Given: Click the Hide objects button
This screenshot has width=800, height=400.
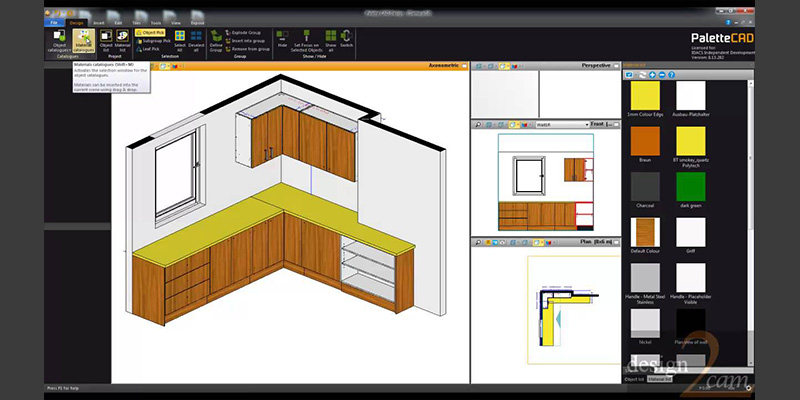Looking at the screenshot, I should [x=282, y=39].
